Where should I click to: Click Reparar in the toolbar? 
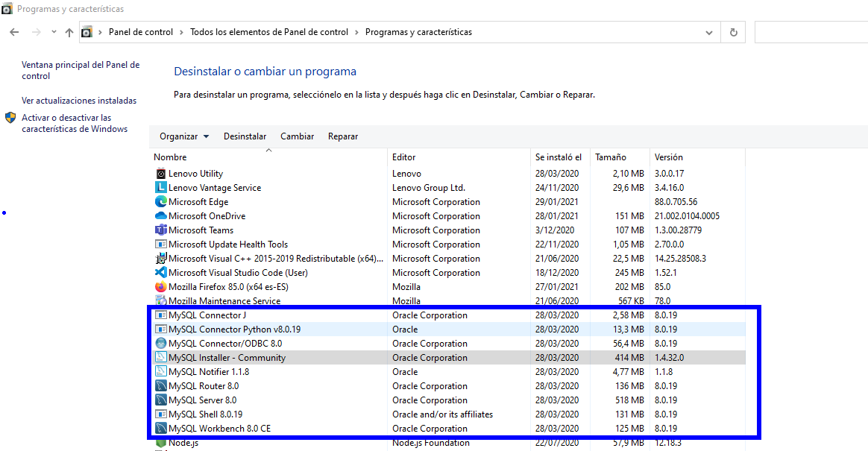coord(343,136)
